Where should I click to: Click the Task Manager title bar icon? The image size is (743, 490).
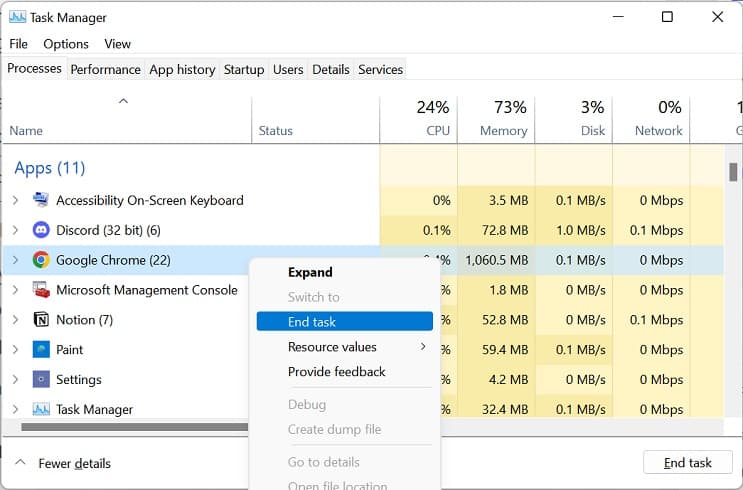pos(18,17)
